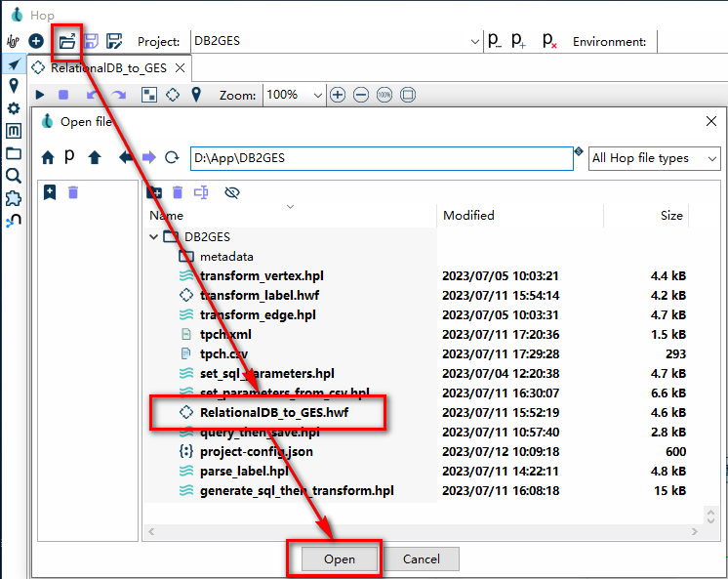The height and width of the screenshot is (579, 728).
Task: Close the RelationalDB_to_GES tab
Action: 181,67
